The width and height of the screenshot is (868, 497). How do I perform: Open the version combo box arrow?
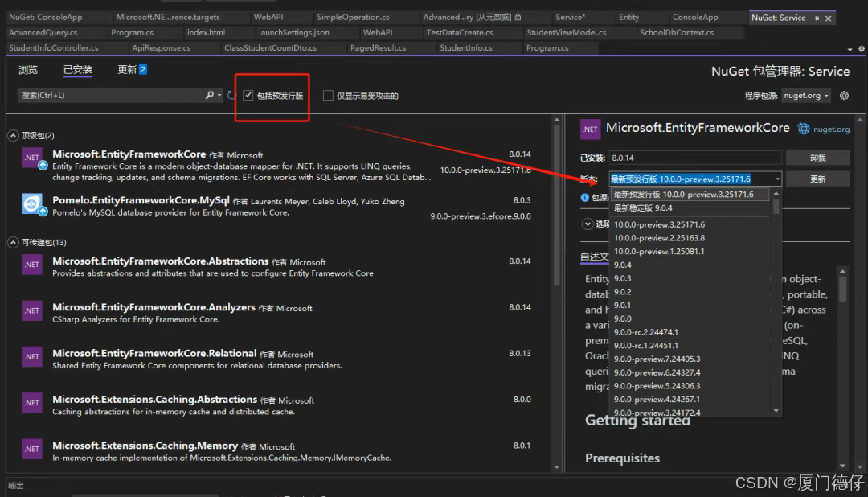[777, 179]
